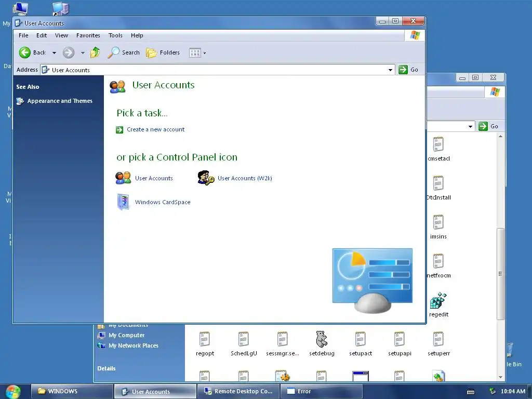Select the imsins file icon
Screen dimensions: 532x399
click(x=438, y=222)
